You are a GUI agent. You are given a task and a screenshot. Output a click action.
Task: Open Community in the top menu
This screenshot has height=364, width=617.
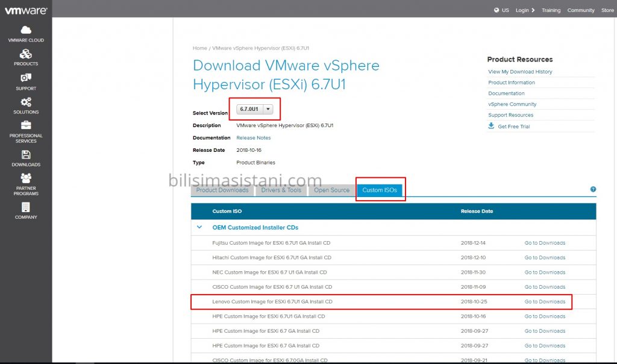click(x=581, y=10)
